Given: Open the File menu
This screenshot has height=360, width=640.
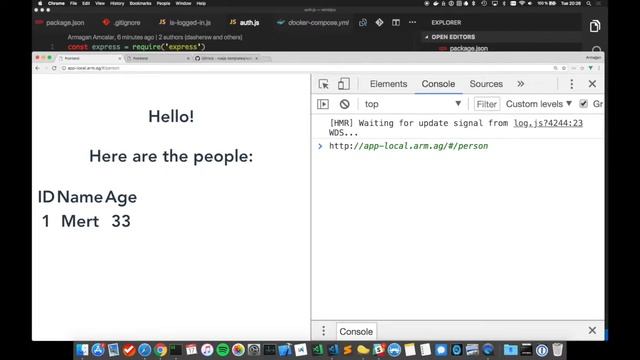Looking at the screenshot, I should (73, 3).
